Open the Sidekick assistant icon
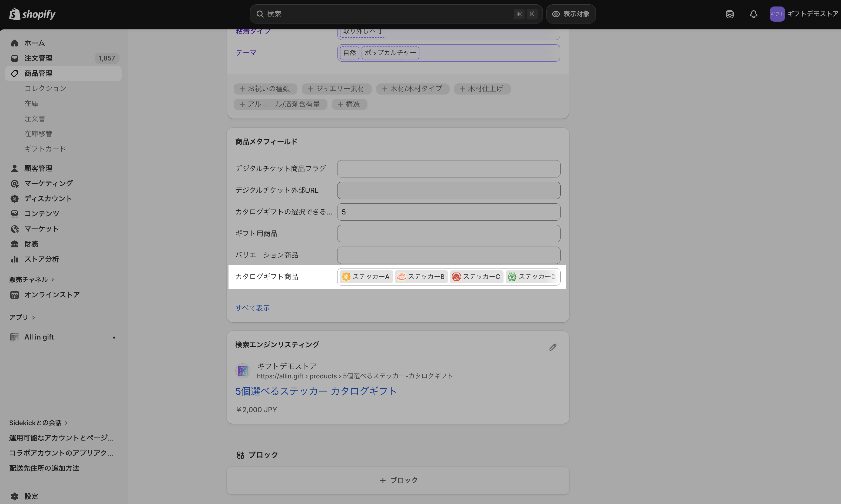This screenshot has height=504, width=841. (x=730, y=14)
